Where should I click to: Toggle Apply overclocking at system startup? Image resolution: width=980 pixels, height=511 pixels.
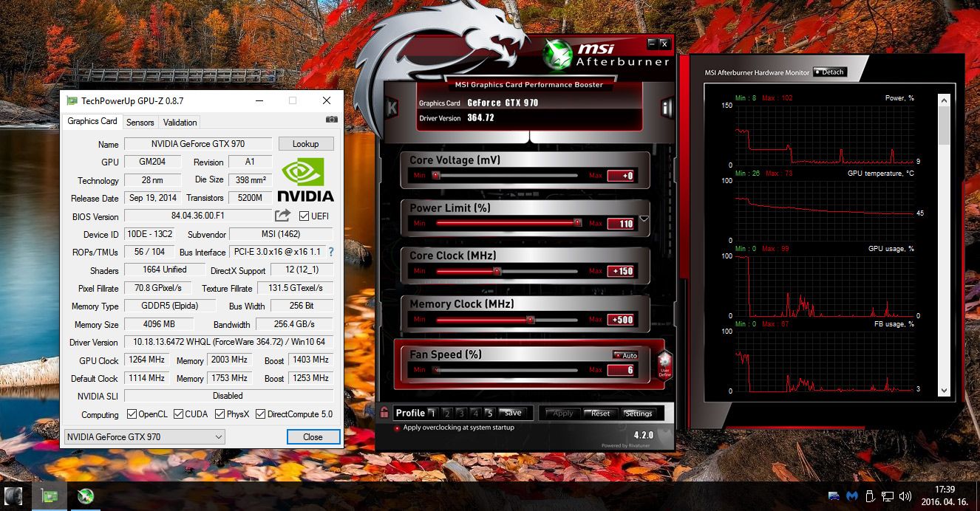[397, 428]
